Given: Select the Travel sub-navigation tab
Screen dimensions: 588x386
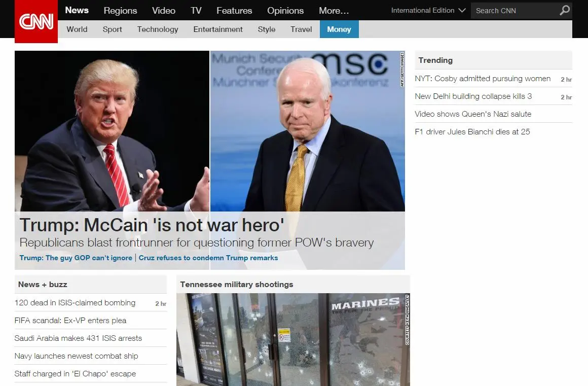Looking at the screenshot, I should [301, 29].
